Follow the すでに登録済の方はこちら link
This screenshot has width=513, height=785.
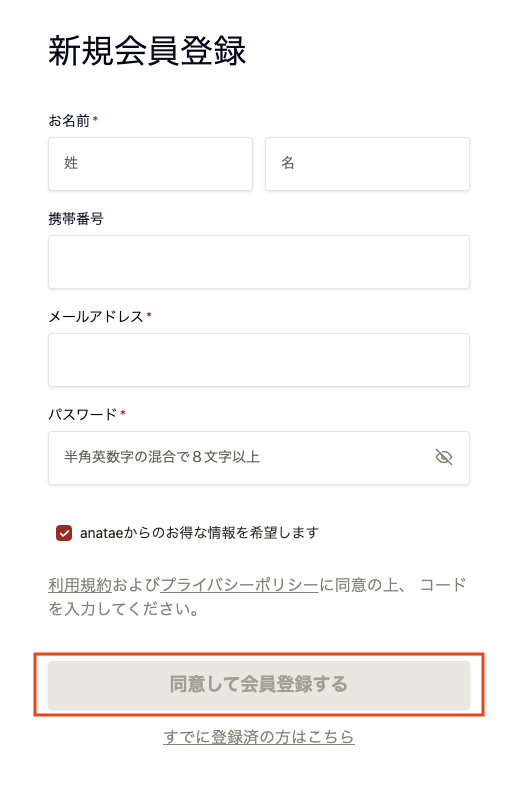coord(259,737)
